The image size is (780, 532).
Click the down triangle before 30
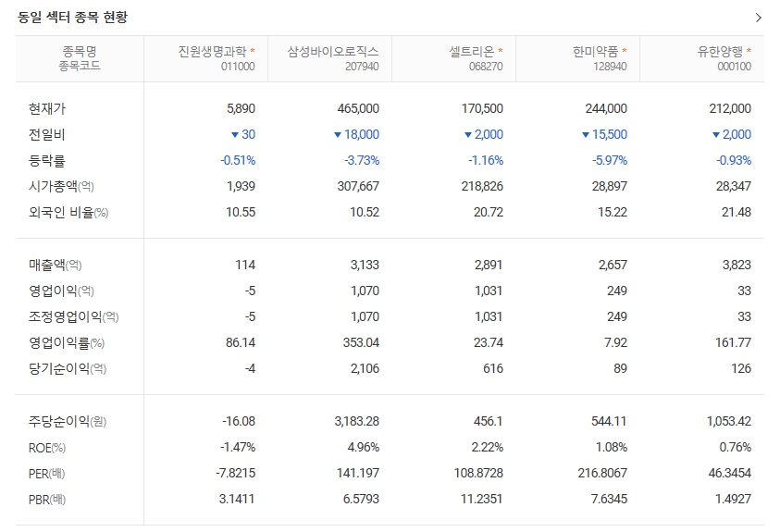tap(235, 135)
